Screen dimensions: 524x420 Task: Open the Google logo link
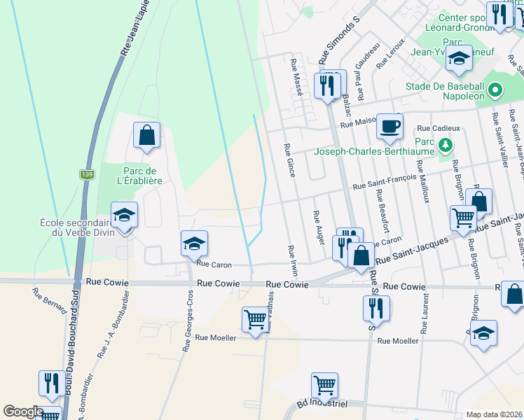[23, 412]
